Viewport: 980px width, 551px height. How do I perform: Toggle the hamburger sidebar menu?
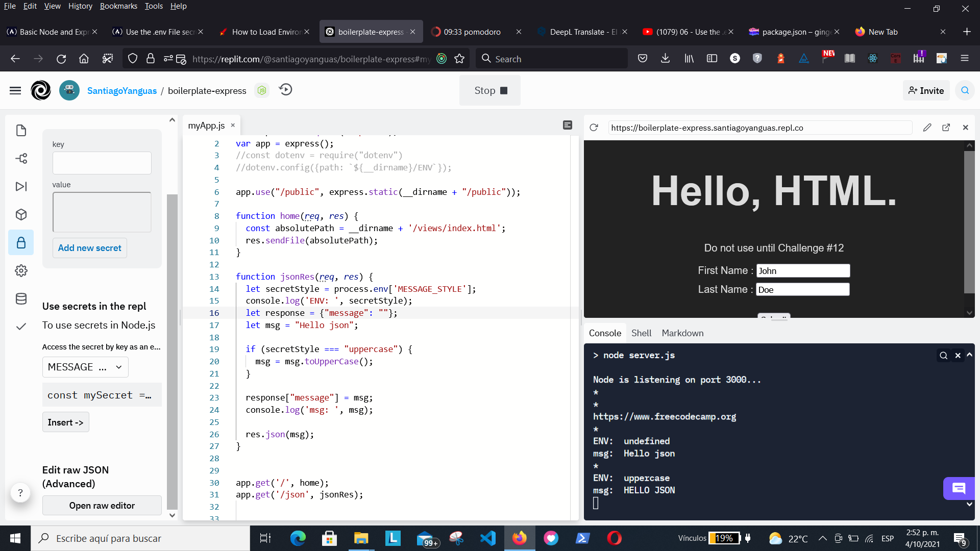point(15,91)
